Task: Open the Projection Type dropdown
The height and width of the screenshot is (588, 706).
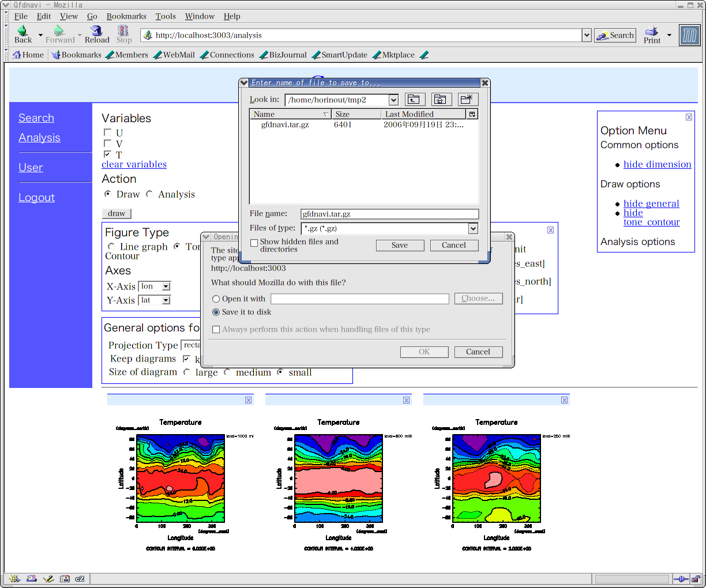Action: click(x=190, y=345)
